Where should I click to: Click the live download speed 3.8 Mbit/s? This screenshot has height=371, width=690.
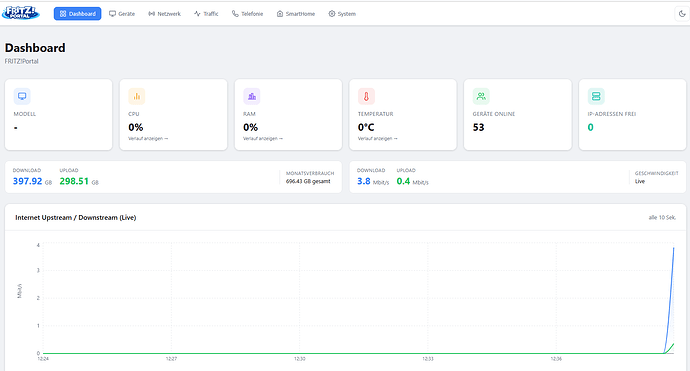[x=373, y=181]
